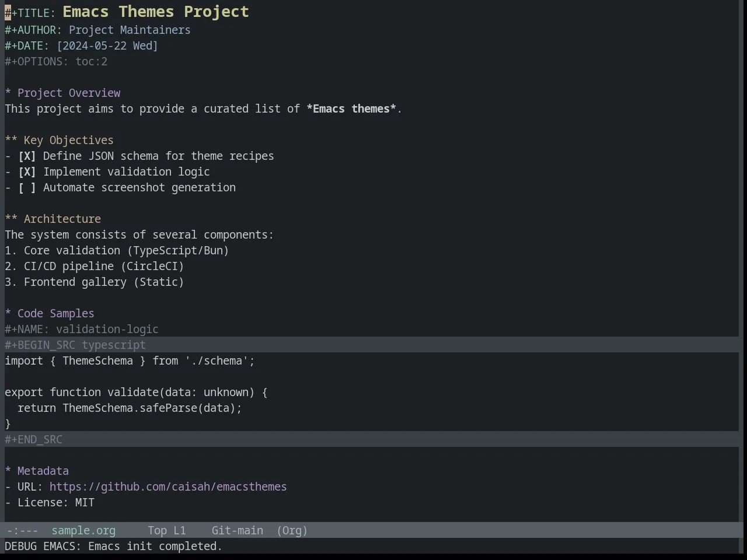Click 'The system consists of several components:' line
Screen dimensions: 747x560
pyautogui.click(x=139, y=235)
